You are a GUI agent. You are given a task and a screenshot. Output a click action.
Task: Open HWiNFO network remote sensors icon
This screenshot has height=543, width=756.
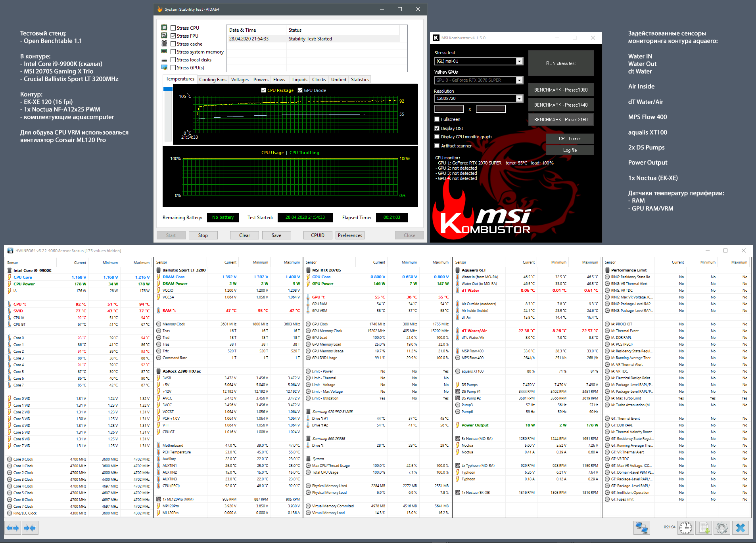[x=642, y=528]
